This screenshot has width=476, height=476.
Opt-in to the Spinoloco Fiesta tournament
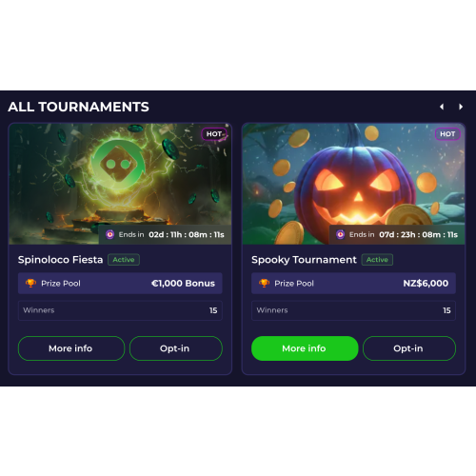click(176, 348)
